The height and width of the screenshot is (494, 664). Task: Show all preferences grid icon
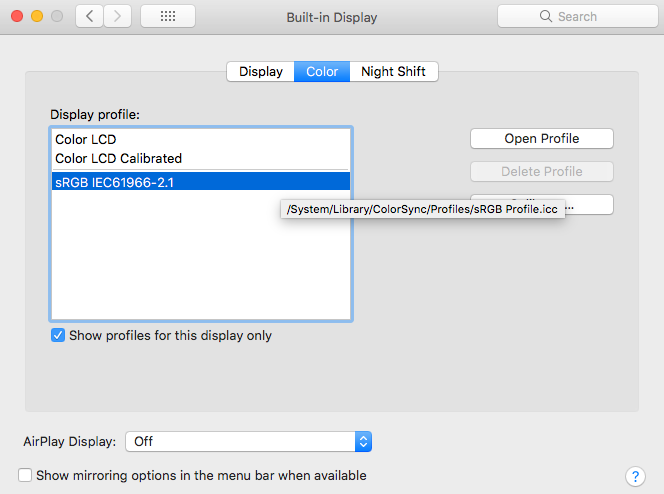(168, 16)
